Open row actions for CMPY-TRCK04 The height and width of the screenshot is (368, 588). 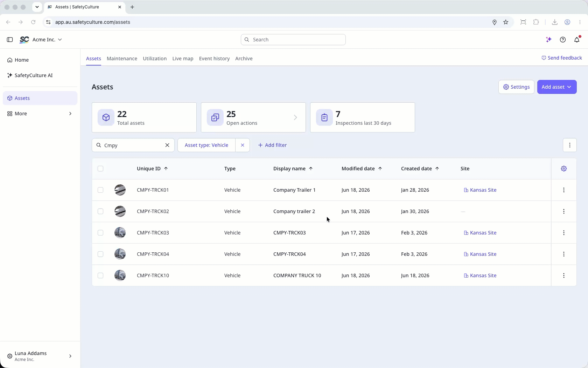click(x=564, y=254)
